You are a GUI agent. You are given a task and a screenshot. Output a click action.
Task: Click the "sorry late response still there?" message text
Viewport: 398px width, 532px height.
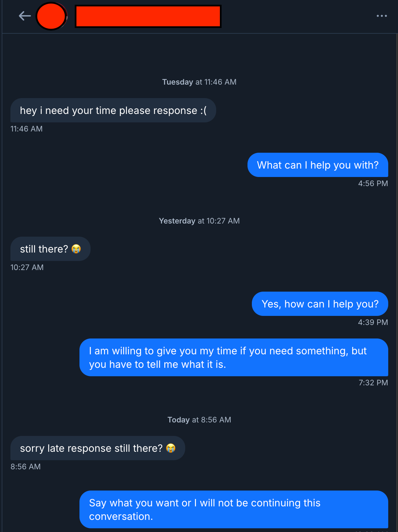tap(91, 448)
